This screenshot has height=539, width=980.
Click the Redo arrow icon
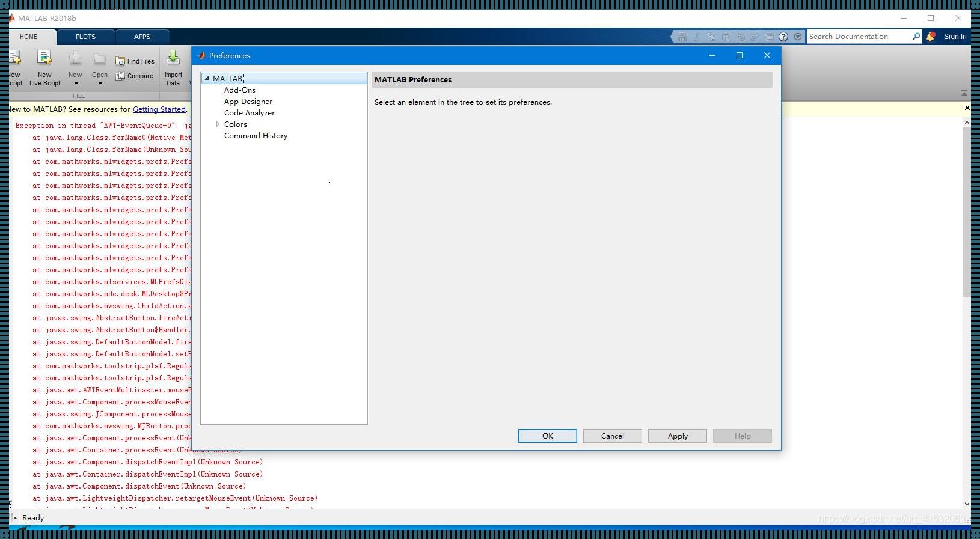click(754, 37)
